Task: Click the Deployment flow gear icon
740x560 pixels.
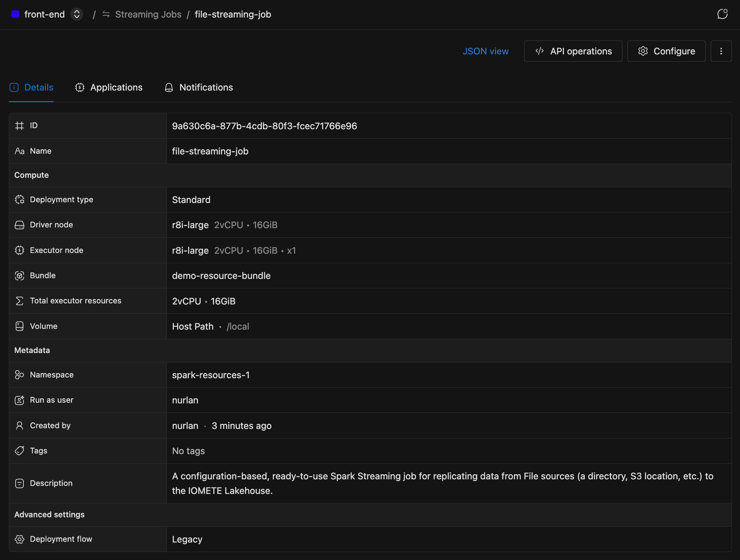Action: pos(19,539)
